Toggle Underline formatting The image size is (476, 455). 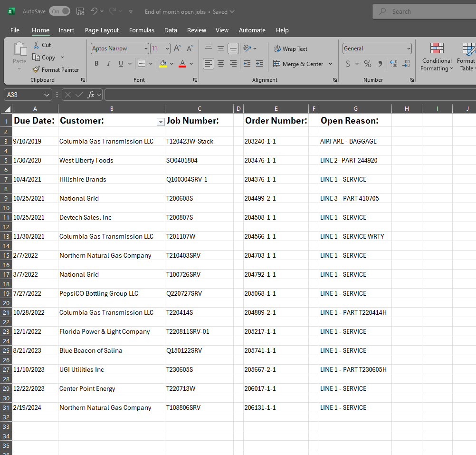point(121,64)
